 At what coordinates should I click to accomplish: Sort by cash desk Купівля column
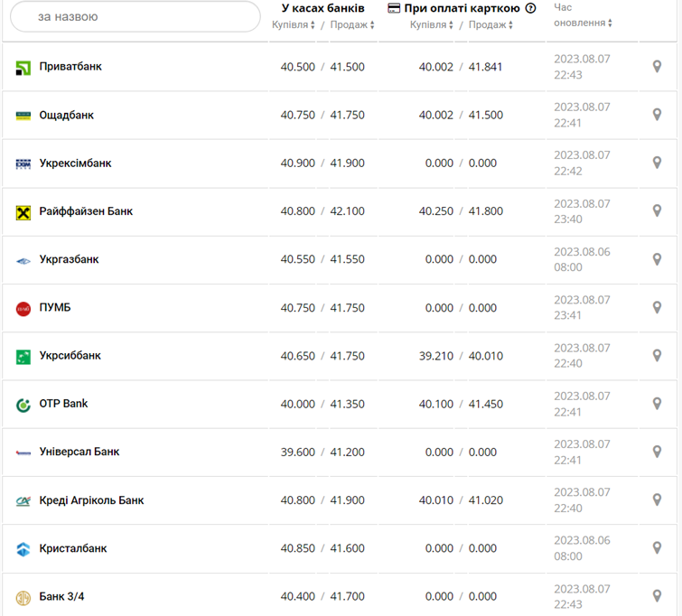294,24
